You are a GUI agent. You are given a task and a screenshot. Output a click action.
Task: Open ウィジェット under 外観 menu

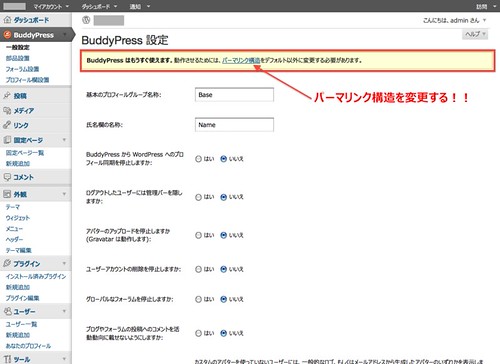tap(18, 218)
